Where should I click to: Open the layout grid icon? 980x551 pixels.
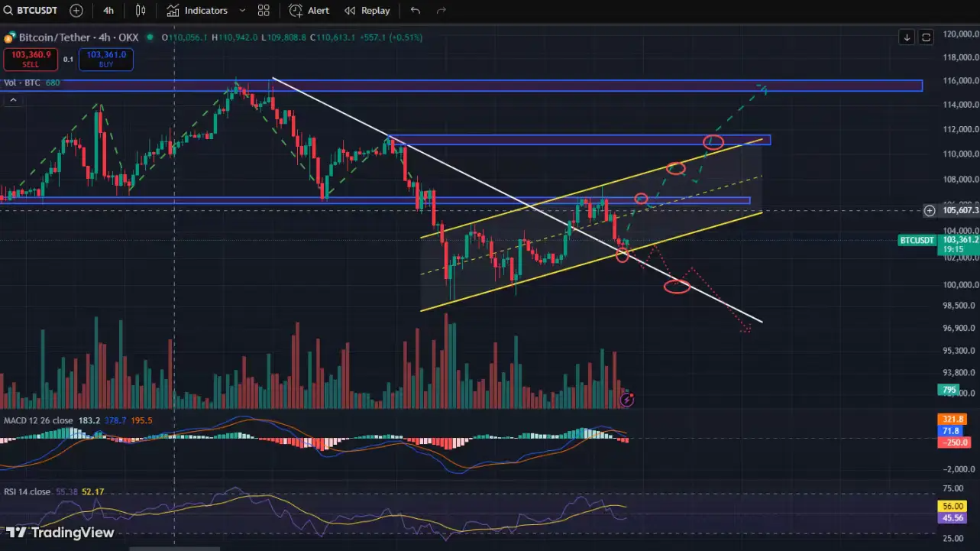(x=264, y=11)
